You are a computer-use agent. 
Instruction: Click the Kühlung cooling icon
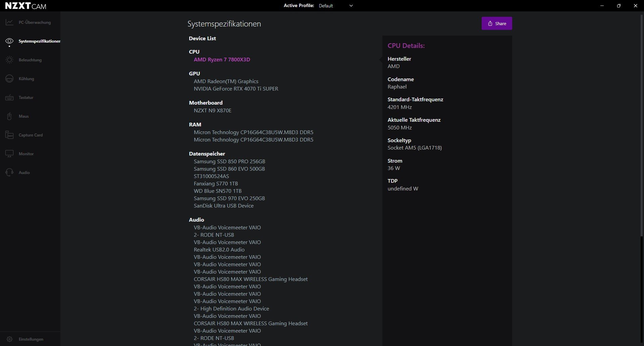coord(9,78)
